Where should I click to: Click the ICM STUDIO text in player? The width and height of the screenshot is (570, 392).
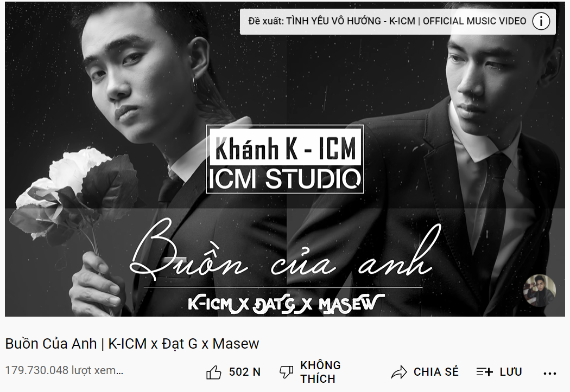point(284,178)
